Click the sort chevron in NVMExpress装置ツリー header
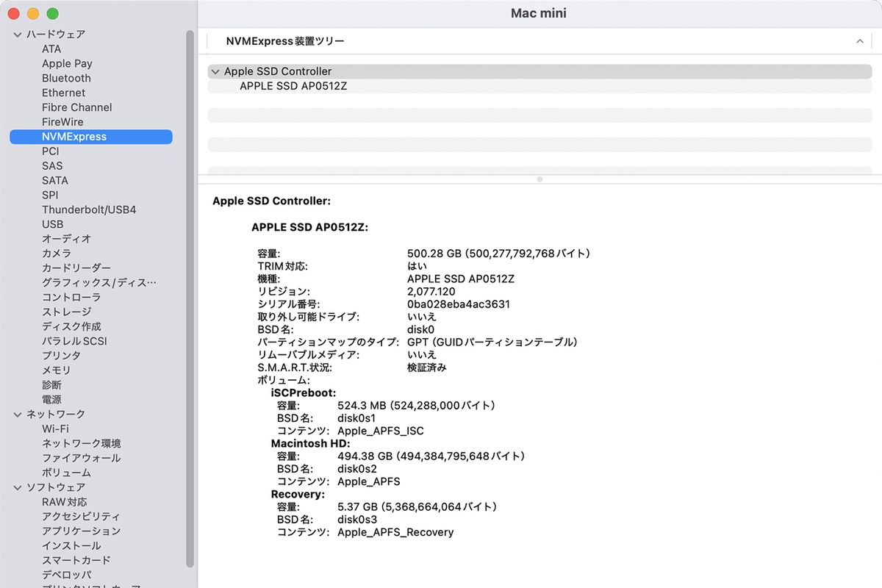Viewport: 882px width, 588px height. tap(859, 42)
